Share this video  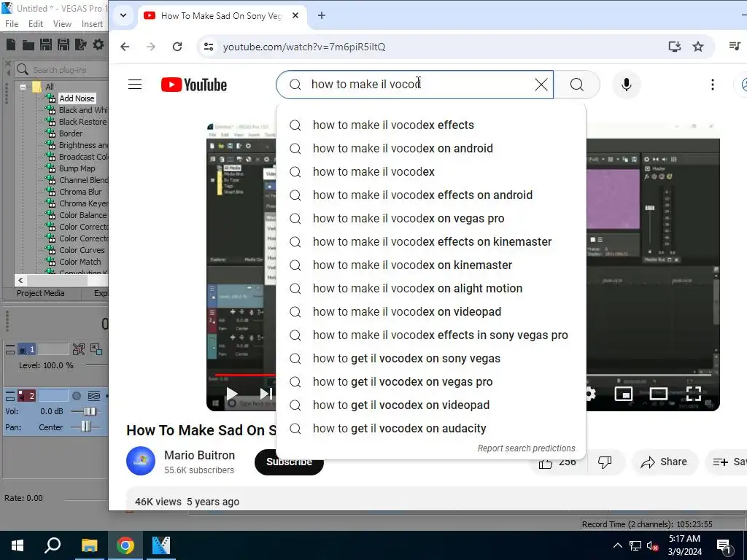(664, 462)
